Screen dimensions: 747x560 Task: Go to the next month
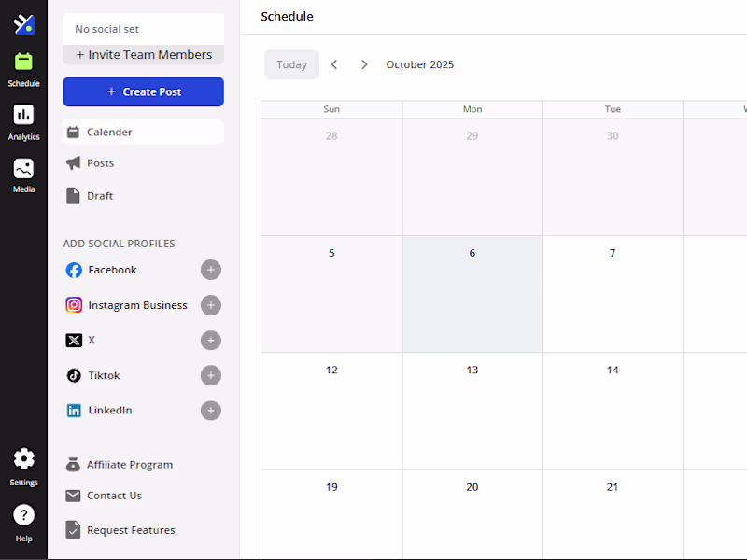[x=364, y=64]
